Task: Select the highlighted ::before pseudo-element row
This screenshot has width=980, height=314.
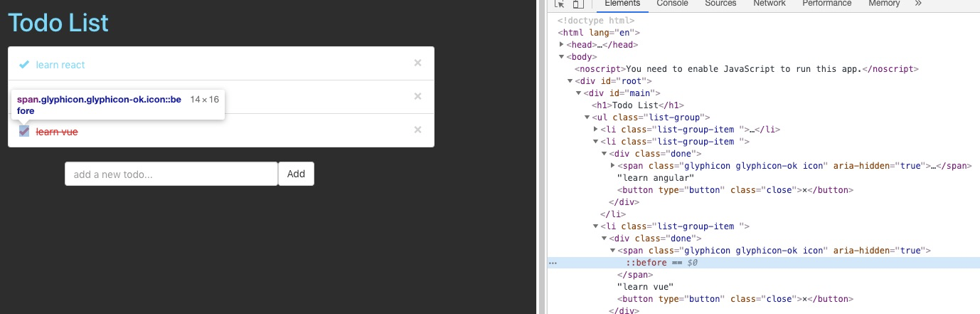Action: (x=764, y=263)
